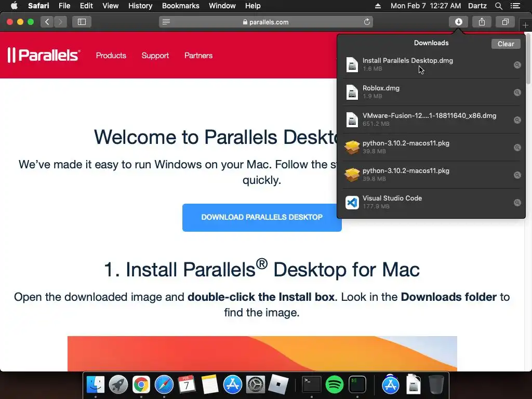The image size is (532, 399).
Task: Select the Visual Studio Code download name
Action: [392, 198]
